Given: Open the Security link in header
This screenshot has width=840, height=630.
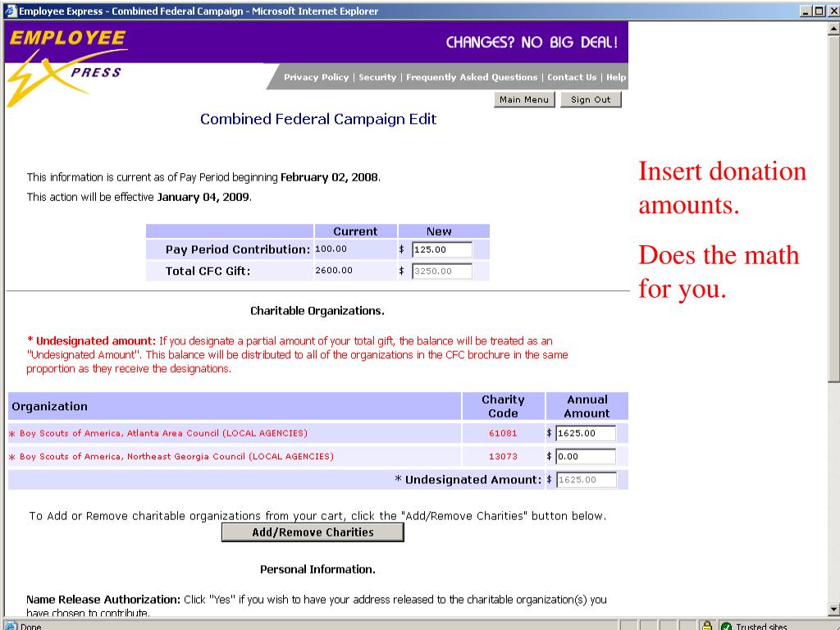Looking at the screenshot, I should point(377,77).
